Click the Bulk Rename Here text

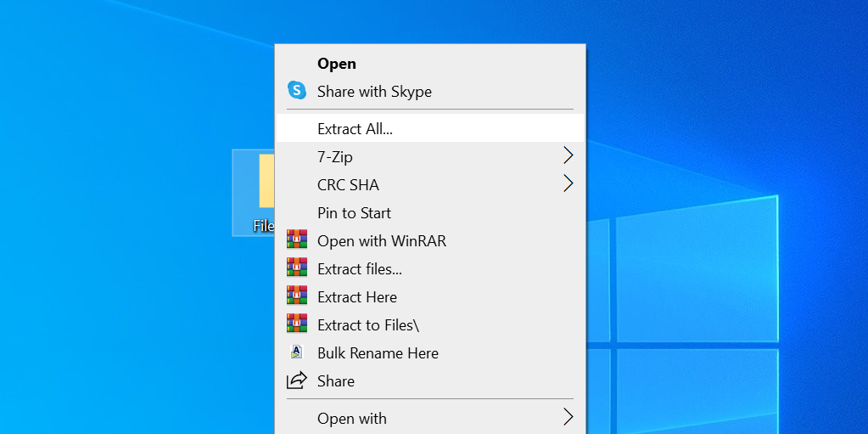[x=378, y=353]
